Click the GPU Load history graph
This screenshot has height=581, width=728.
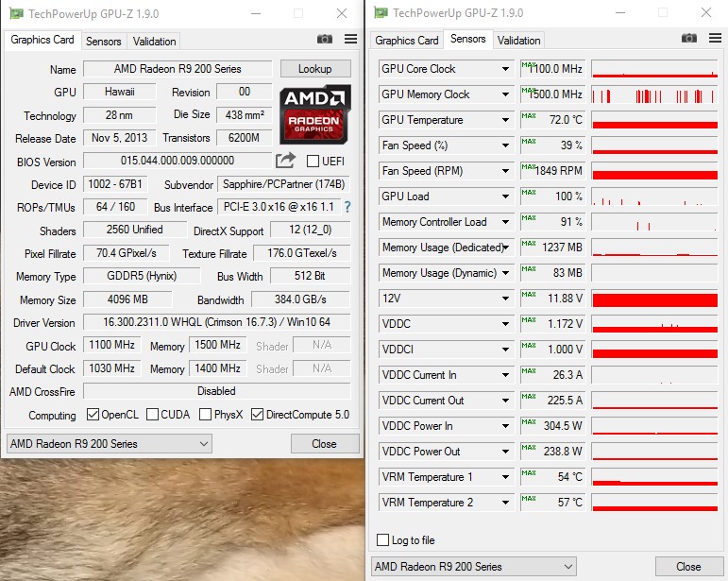655,197
